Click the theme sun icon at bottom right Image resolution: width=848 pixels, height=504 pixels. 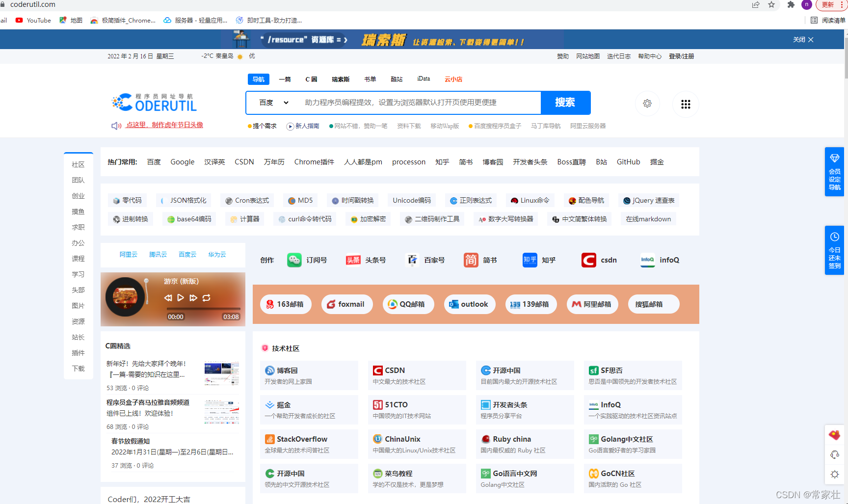[834, 475]
